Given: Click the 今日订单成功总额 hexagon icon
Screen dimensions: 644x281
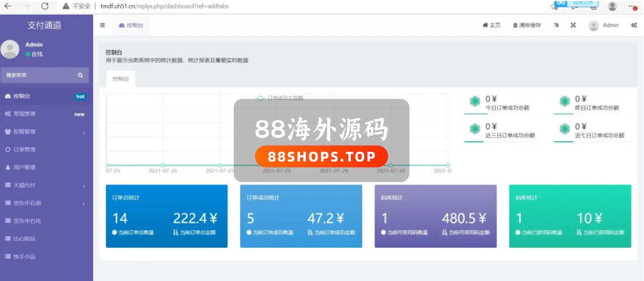Looking at the screenshot, I should point(475,101).
